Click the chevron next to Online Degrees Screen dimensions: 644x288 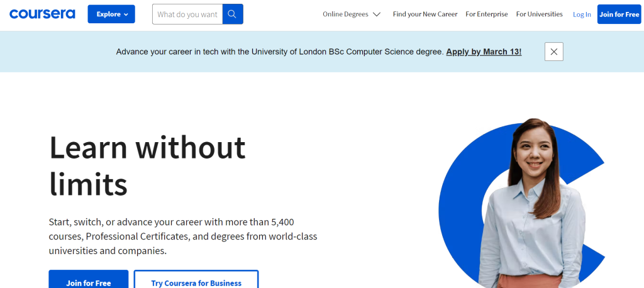point(377,14)
